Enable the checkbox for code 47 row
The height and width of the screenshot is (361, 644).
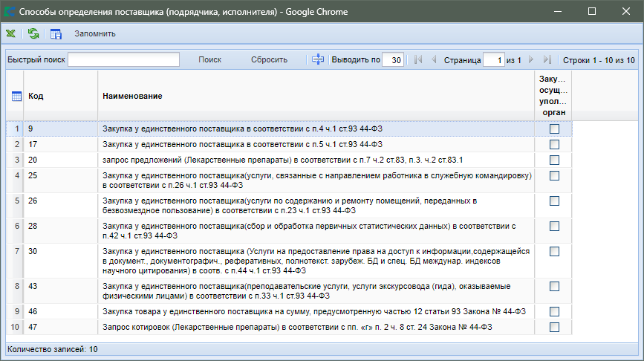tap(554, 327)
